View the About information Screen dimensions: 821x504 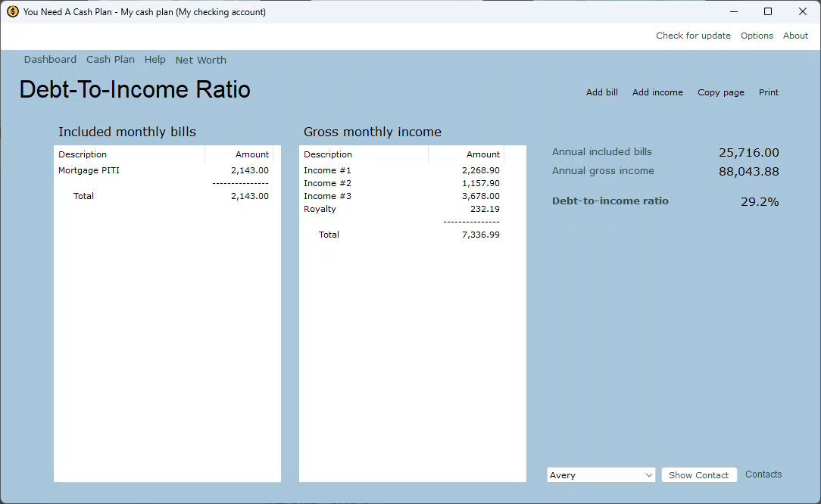tap(795, 36)
